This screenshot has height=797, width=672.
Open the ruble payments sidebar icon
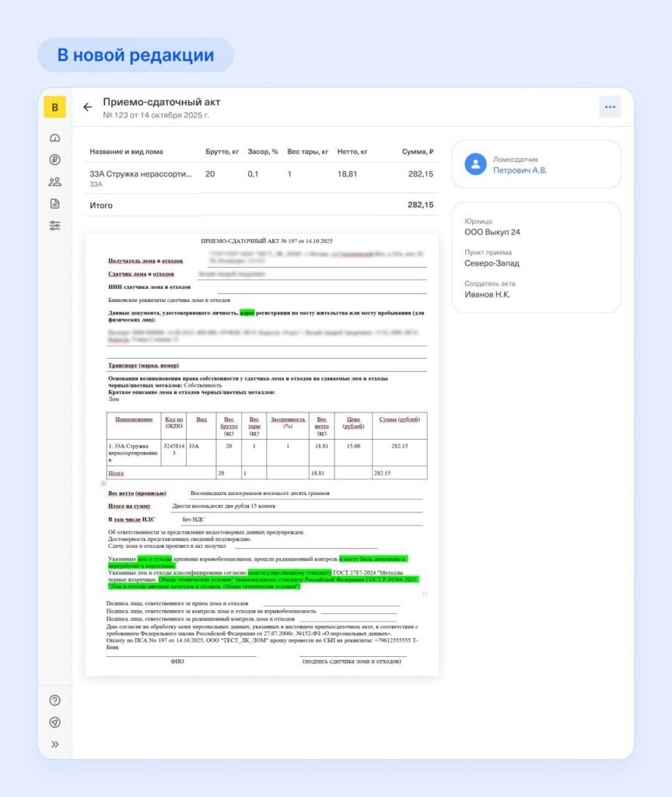tap(54, 160)
